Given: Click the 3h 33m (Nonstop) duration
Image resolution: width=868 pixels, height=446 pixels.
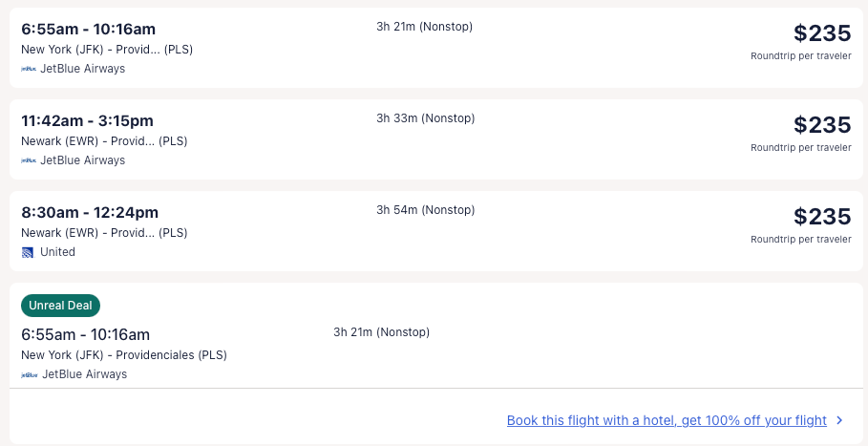Looking at the screenshot, I should click(x=425, y=118).
